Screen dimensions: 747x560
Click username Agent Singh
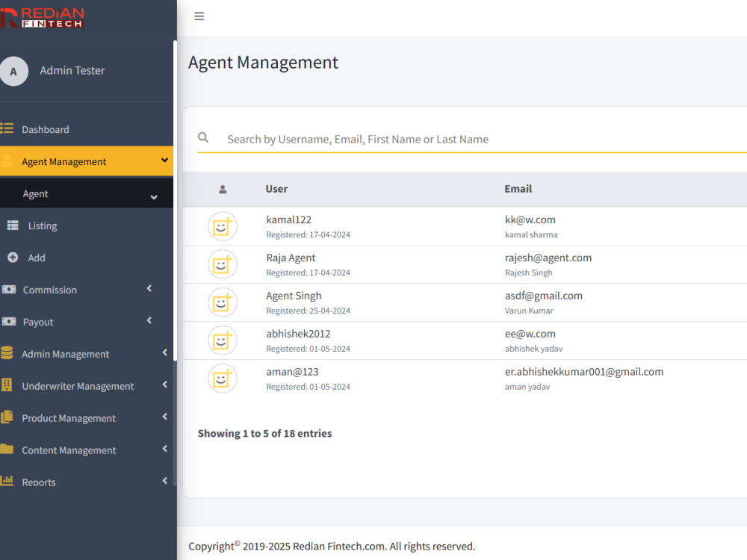294,296
